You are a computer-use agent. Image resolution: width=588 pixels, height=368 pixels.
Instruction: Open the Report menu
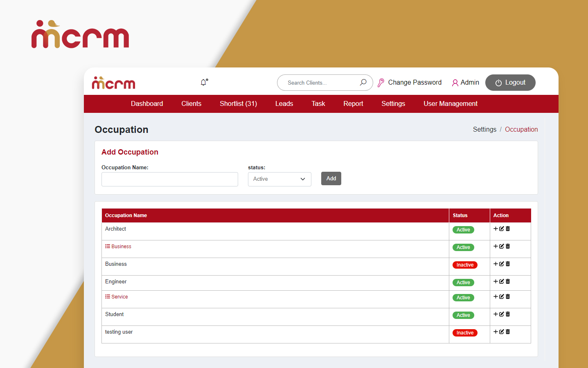point(353,104)
